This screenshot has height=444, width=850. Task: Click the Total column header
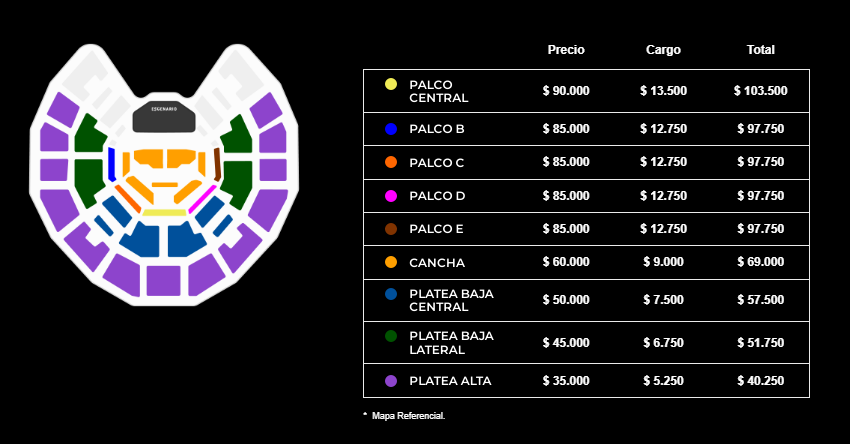coord(761,49)
